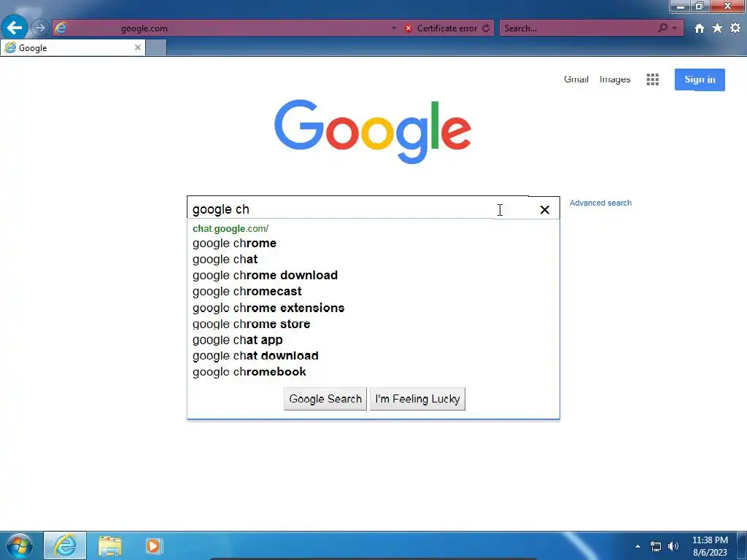Open Favorites with the star icon
The width and height of the screenshot is (747, 560).
[717, 28]
